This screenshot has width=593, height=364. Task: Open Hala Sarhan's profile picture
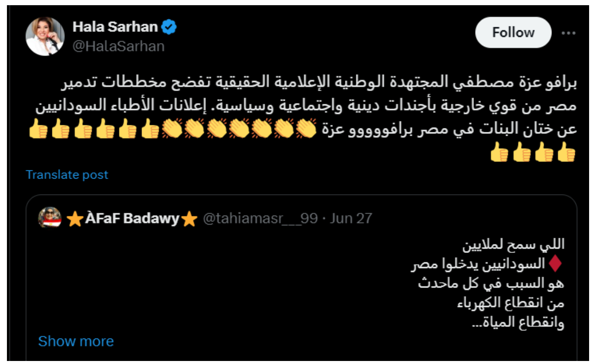tap(45, 36)
